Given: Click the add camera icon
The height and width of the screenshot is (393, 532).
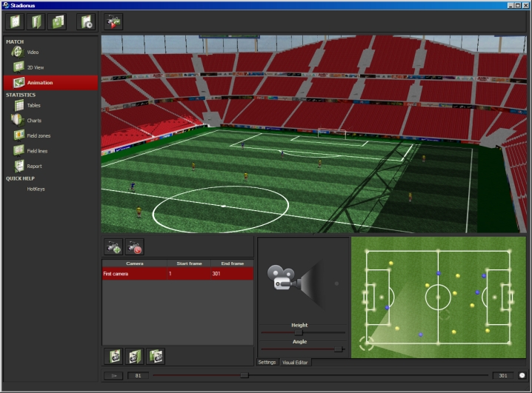Looking at the screenshot, I should pos(113,247).
